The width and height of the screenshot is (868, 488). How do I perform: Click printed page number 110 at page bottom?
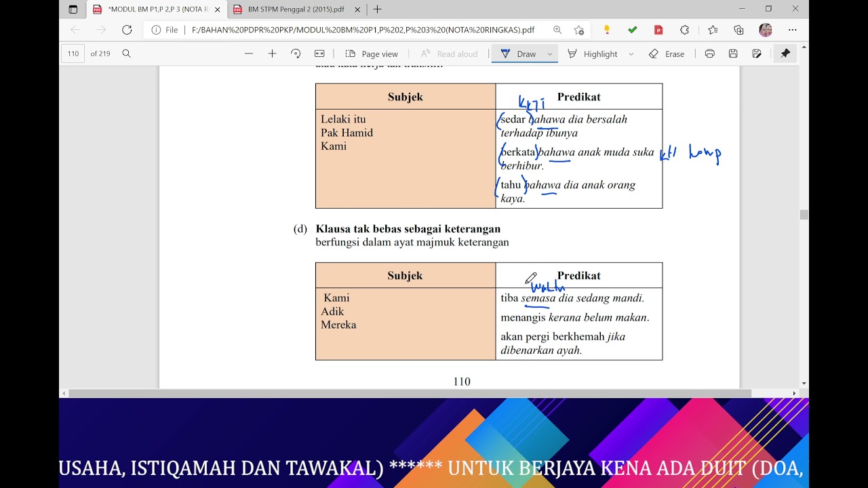462,382
